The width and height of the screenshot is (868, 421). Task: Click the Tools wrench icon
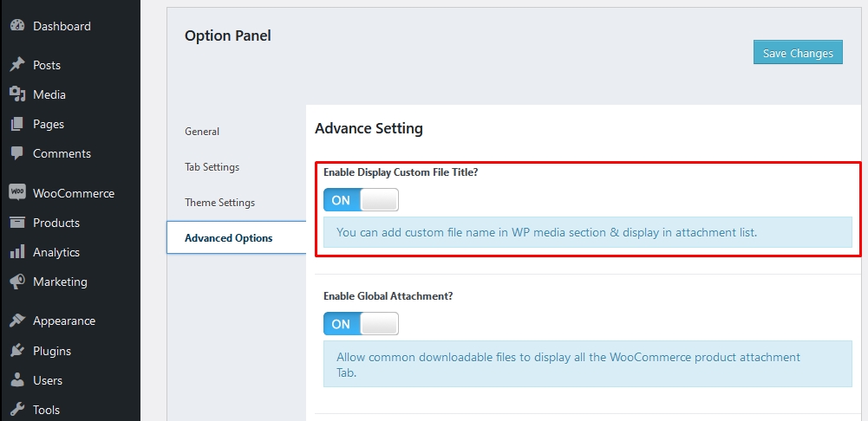[17, 410]
